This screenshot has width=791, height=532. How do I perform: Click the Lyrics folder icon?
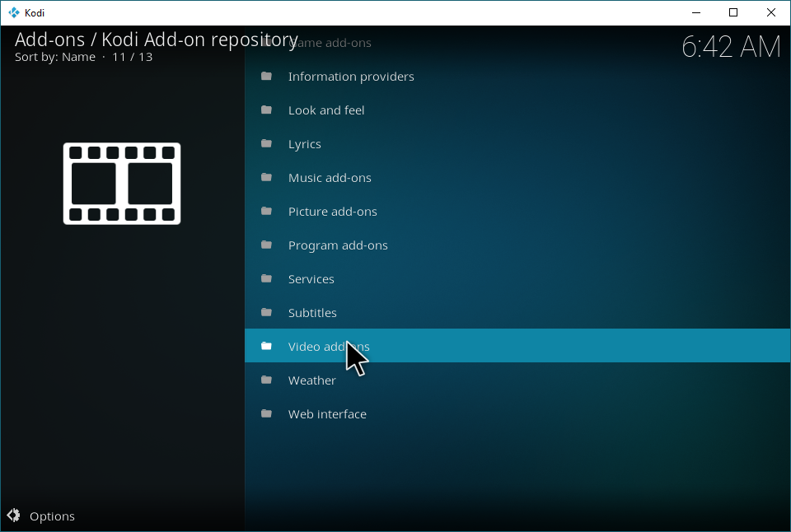pos(266,144)
